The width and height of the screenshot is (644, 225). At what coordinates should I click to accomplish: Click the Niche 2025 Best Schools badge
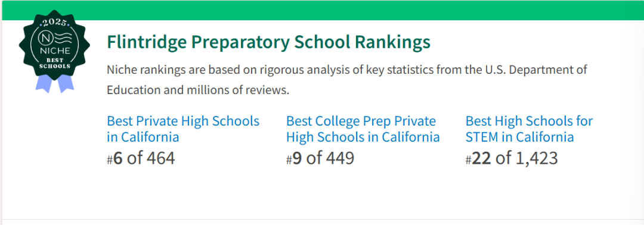[54, 51]
